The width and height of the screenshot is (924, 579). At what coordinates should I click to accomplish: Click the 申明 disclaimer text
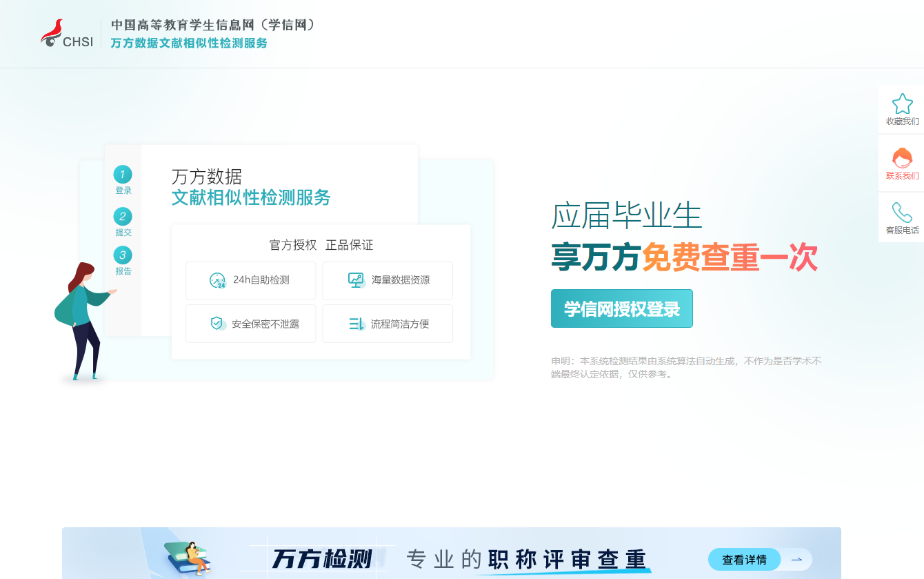(686, 367)
